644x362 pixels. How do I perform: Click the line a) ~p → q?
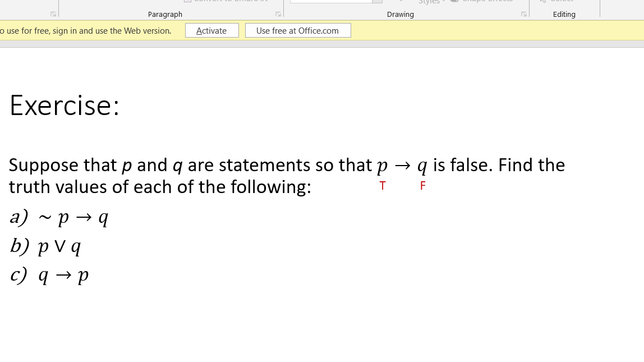coord(58,217)
